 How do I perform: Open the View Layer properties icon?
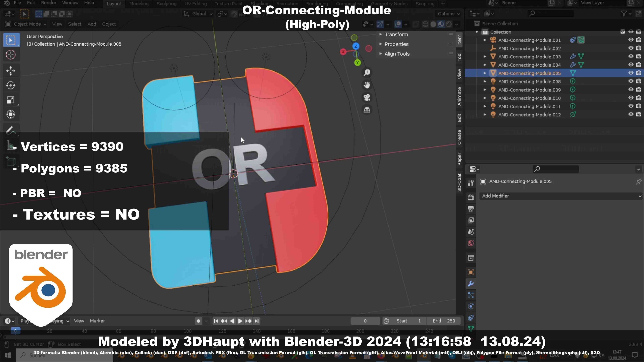point(471,220)
